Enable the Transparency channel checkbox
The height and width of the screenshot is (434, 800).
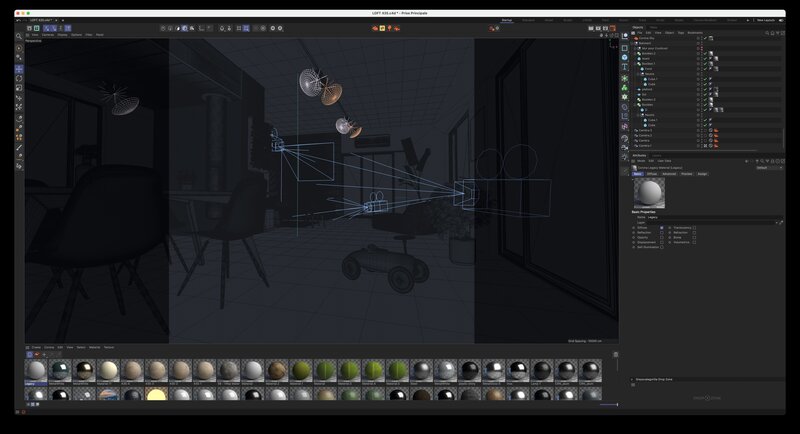[x=694, y=227]
